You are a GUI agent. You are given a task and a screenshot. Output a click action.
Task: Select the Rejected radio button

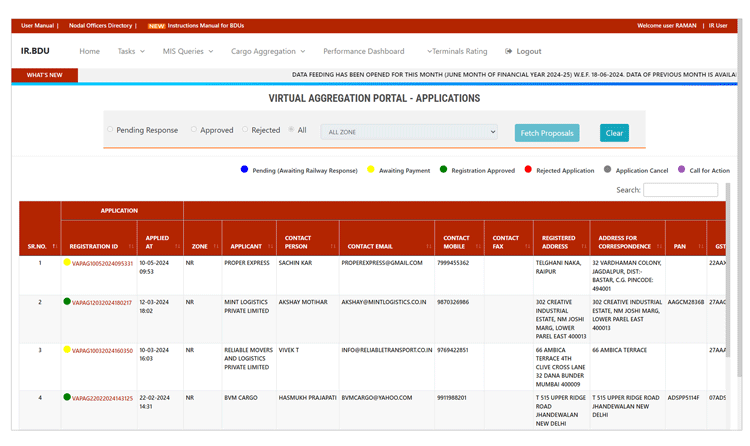coord(245,129)
